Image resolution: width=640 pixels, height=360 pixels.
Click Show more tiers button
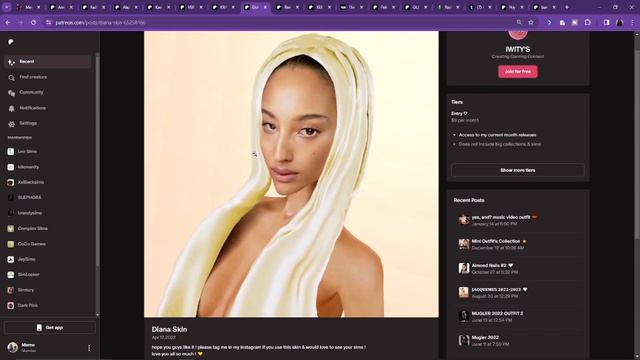pyautogui.click(x=518, y=170)
